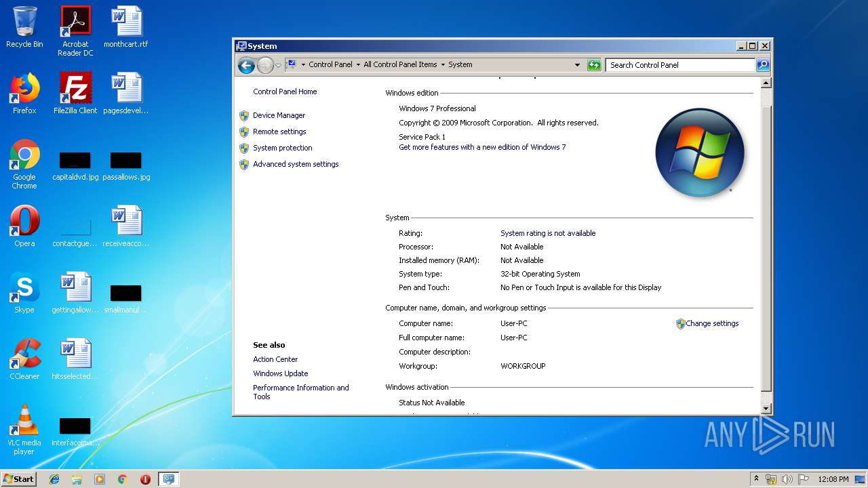Screen dimensions: 868x488
Task: Open the Recycle Bin desktop icon
Action: 24,27
